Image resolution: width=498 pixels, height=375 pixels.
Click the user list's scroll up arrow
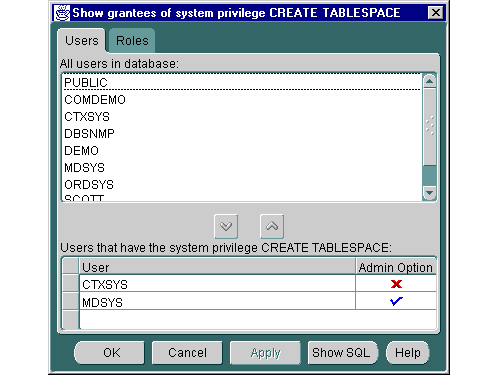[430, 81]
